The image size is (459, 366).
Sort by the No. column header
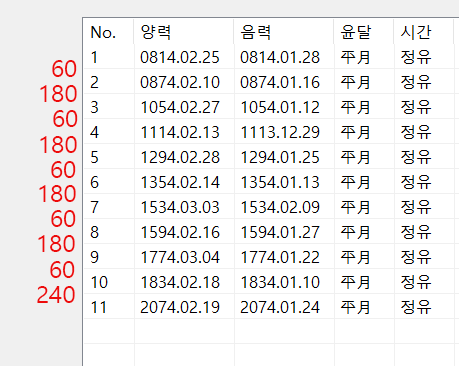pyautogui.click(x=109, y=32)
